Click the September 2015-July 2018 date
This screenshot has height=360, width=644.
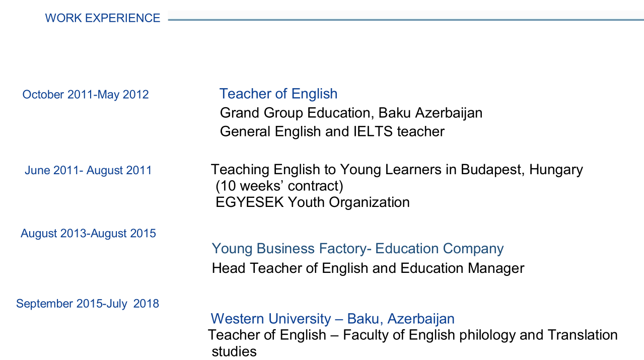(88, 304)
